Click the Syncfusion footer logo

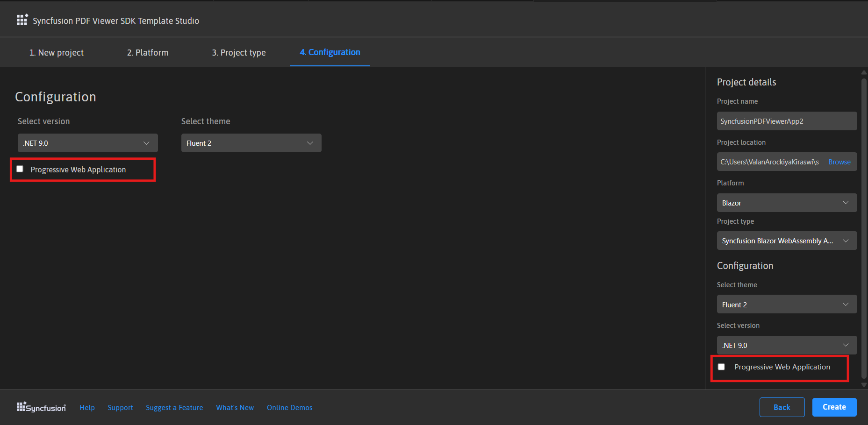[x=41, y=407]
